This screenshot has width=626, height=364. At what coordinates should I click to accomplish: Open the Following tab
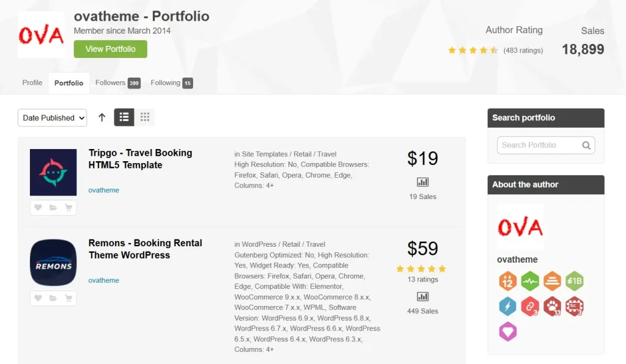click(x=172, y=82)
